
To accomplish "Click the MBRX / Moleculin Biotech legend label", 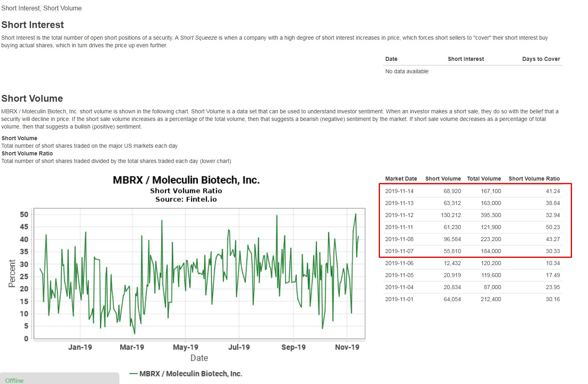I will [190, 374].
